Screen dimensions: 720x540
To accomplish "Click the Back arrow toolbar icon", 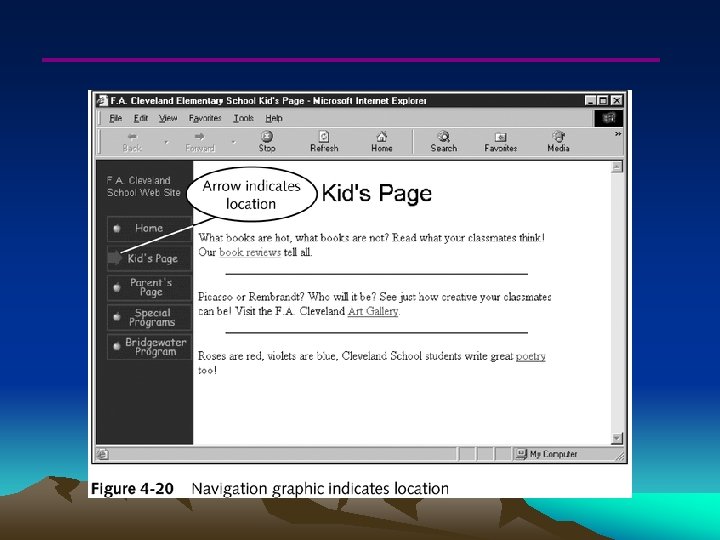I will pos(132,136).
